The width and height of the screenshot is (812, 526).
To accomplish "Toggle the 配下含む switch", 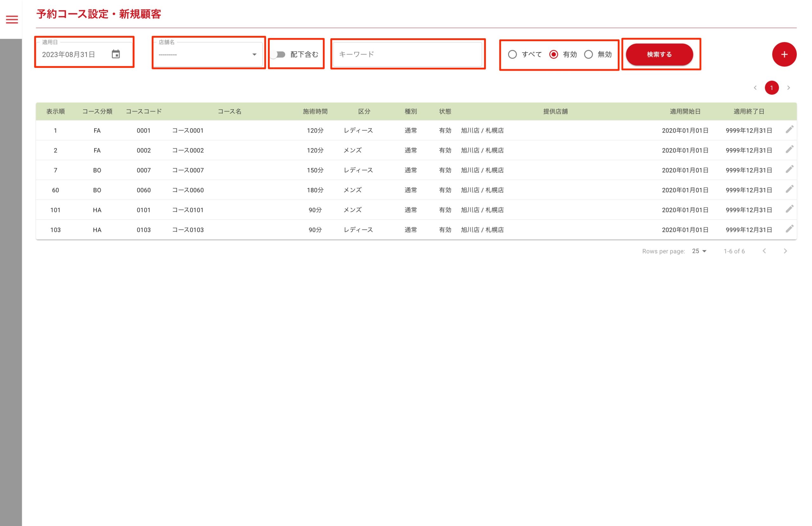I will (278, 55).
